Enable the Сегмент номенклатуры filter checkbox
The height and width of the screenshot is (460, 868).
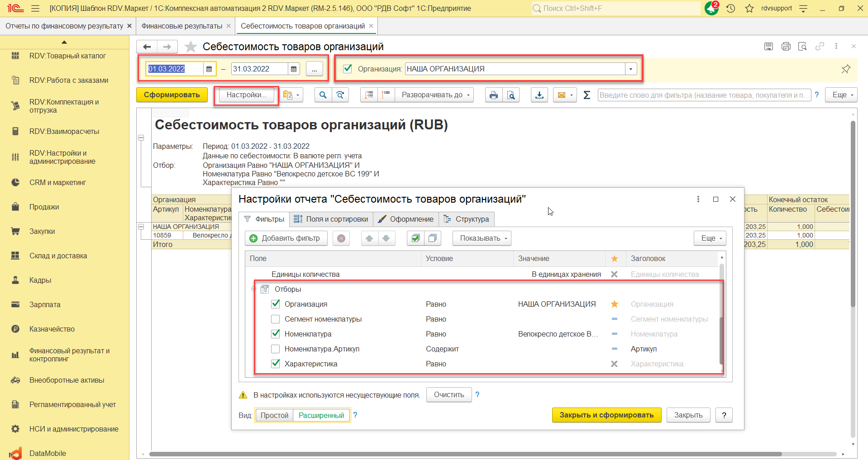275,319
